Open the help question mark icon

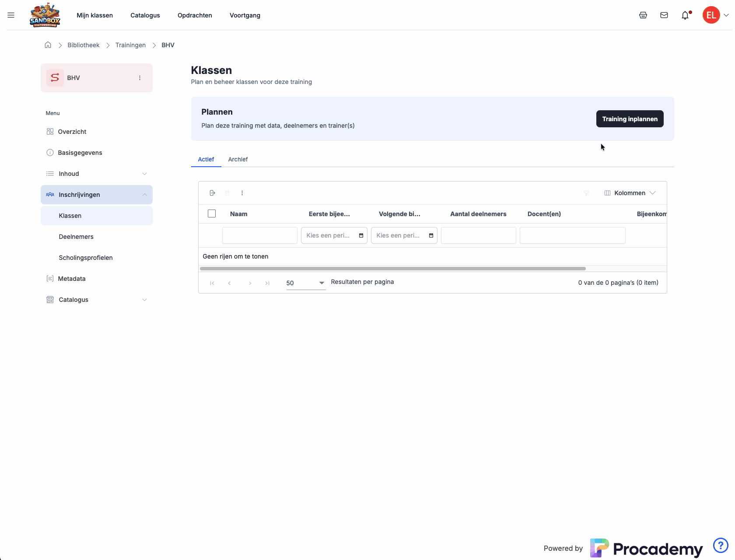tap(720, 545)
